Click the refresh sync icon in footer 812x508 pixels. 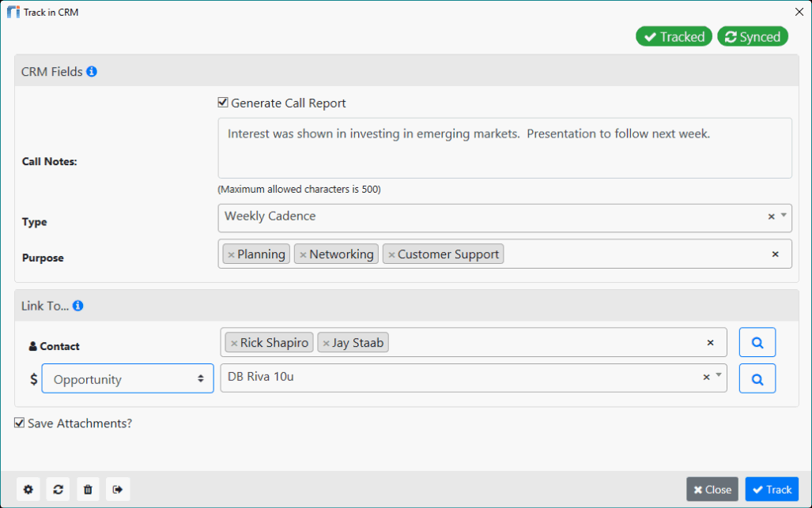coord(58,489)
